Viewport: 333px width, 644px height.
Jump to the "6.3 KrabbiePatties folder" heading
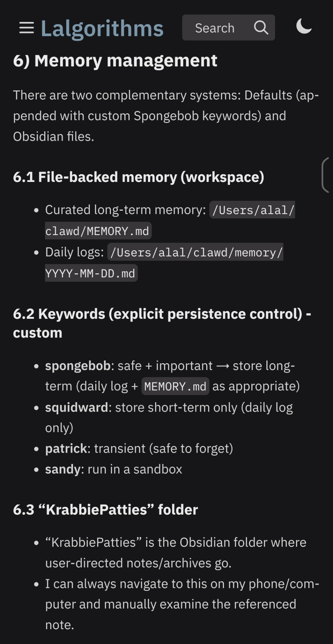(106, 510)
